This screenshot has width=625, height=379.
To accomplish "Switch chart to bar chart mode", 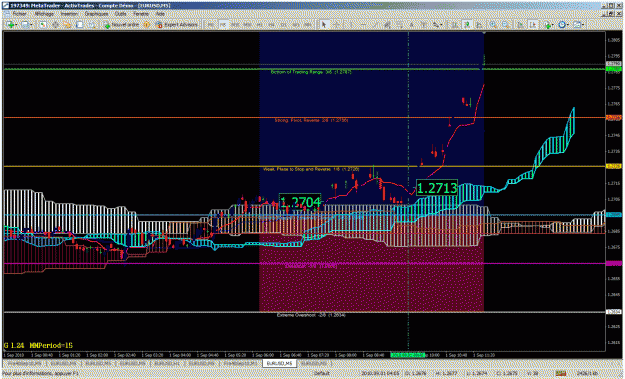I will click(x=454, y=25).
